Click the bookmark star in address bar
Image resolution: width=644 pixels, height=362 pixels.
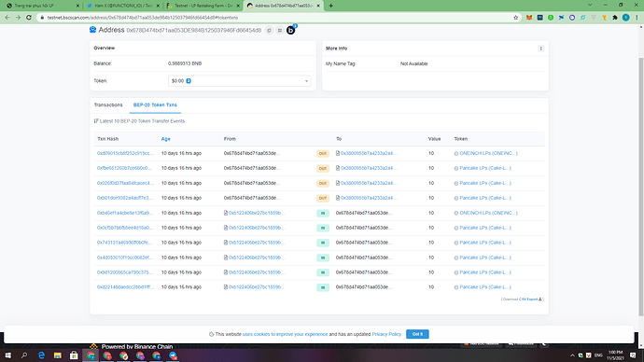click(516, 18)
